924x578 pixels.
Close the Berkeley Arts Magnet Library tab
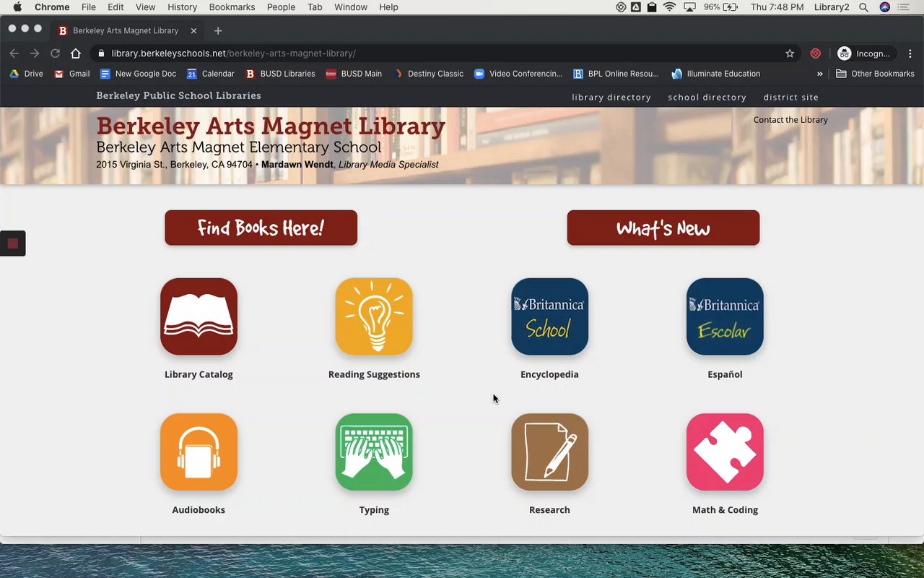pyautogui.click(x=193, y=31)
